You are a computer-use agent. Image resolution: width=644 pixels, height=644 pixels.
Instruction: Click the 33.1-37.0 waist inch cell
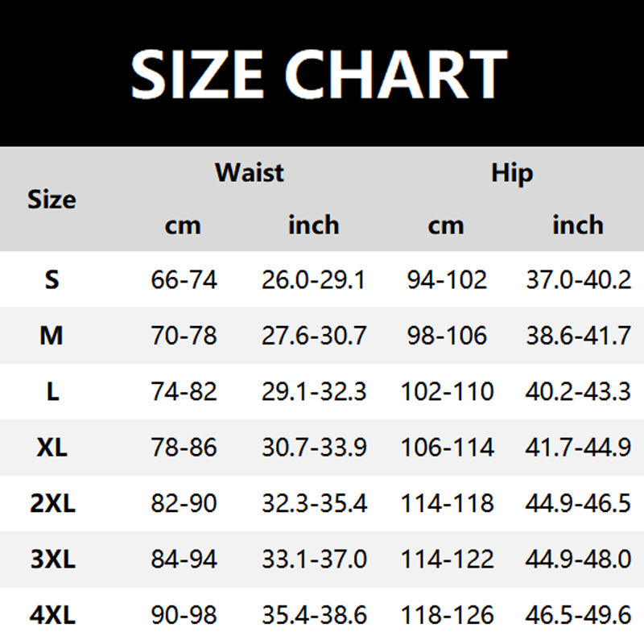(314, 559)
